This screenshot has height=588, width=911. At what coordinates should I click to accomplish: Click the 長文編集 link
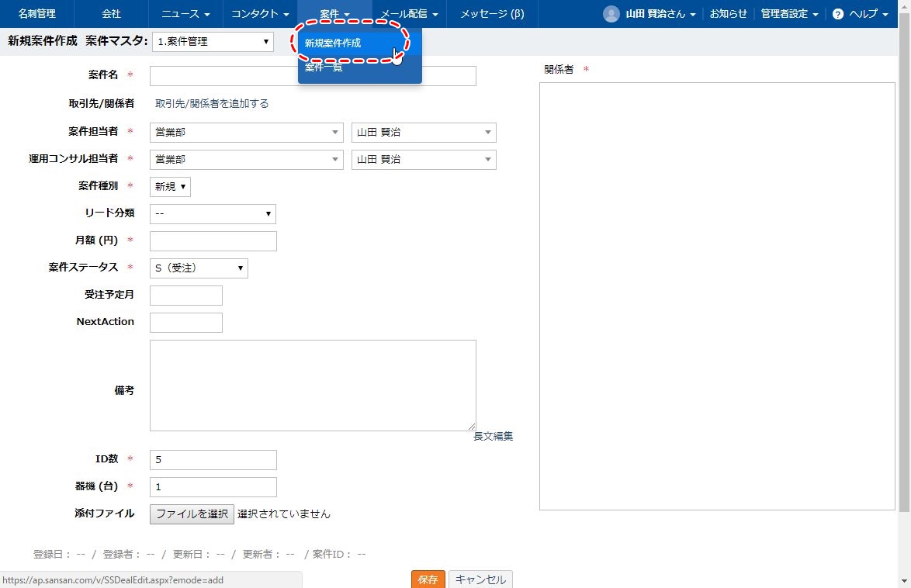494,437
